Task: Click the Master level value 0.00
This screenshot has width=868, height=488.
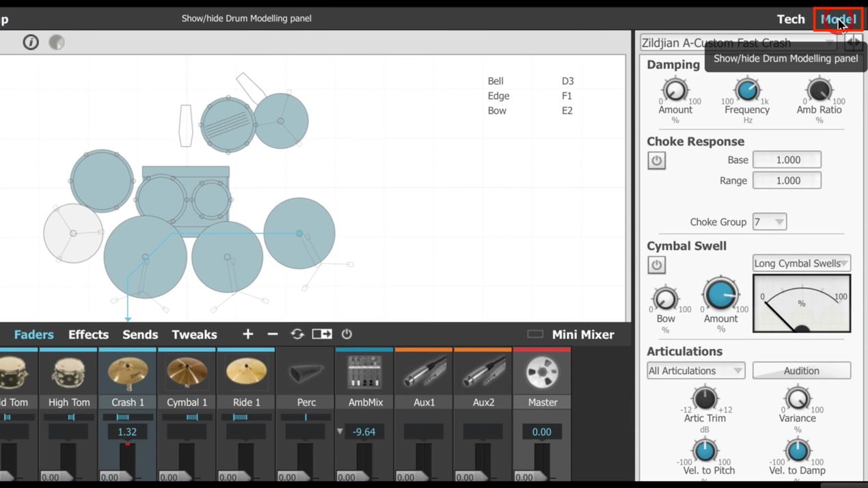Action: (542, 432)
